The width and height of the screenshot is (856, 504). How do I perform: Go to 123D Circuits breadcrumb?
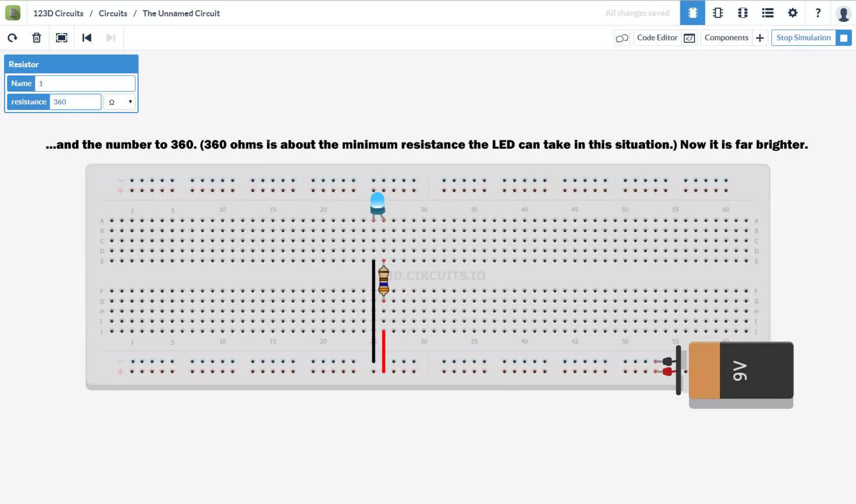point(58,13)
